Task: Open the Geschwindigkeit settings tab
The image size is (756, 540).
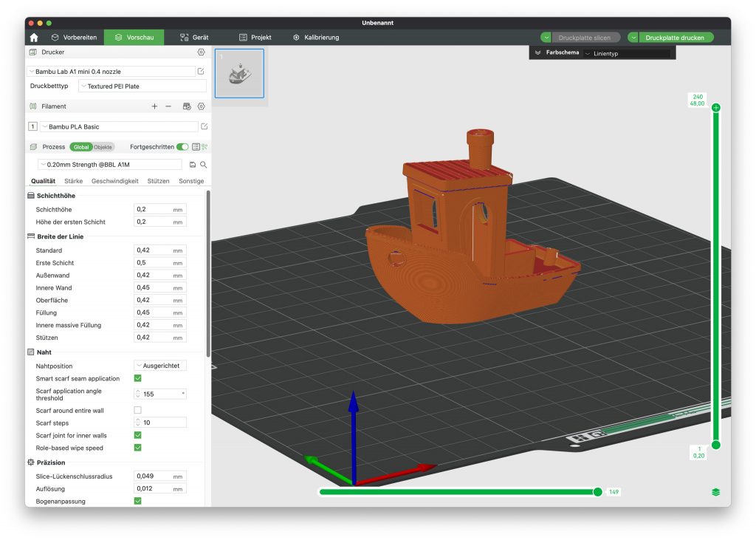Action: point(114,181)
